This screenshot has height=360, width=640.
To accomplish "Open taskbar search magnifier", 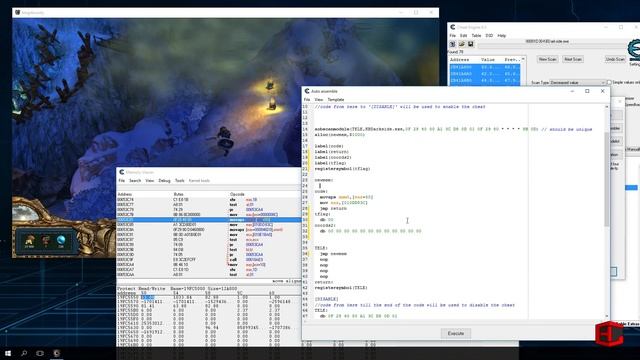I will click(24, 353).
